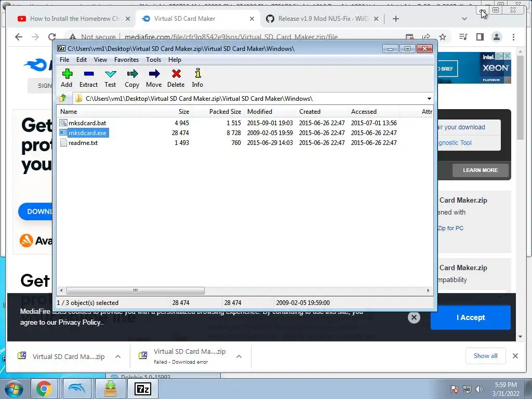This screenshot has width=532, height=399.
Task: Click the Chrome taskbar icon
Action: [x=44, y=389]
